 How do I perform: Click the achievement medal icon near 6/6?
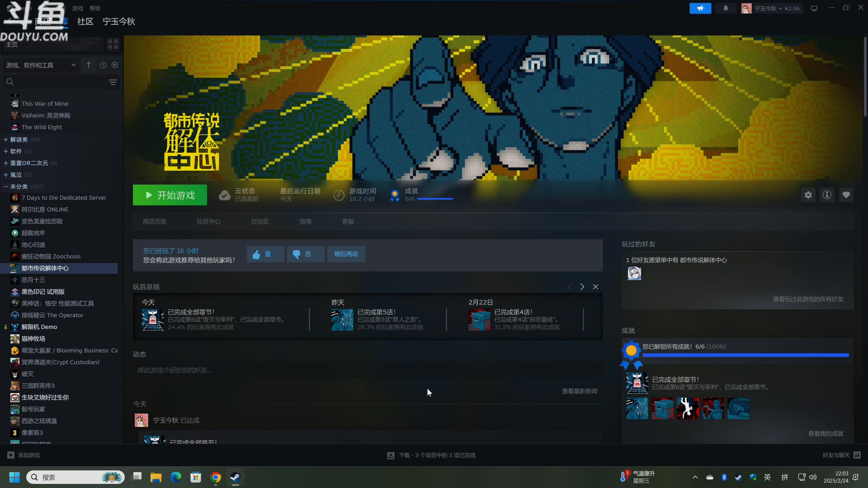395,195
